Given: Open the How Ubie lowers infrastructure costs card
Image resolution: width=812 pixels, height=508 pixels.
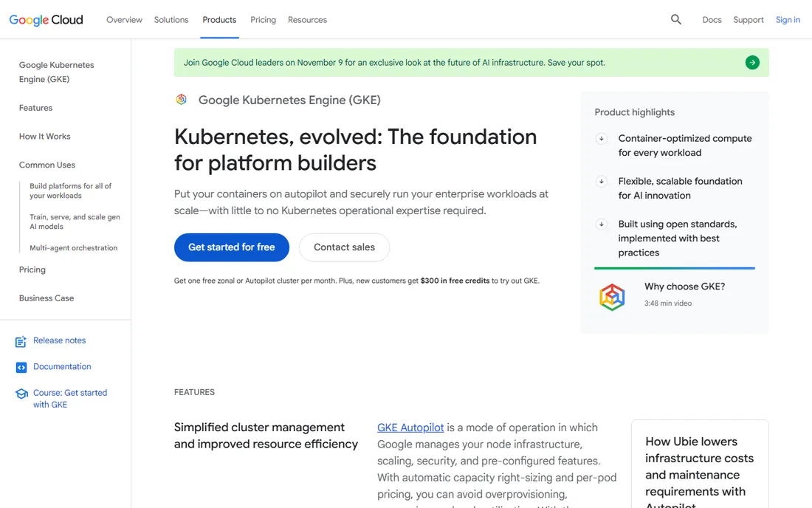Looking at the screenshot, I should [700, 464].
